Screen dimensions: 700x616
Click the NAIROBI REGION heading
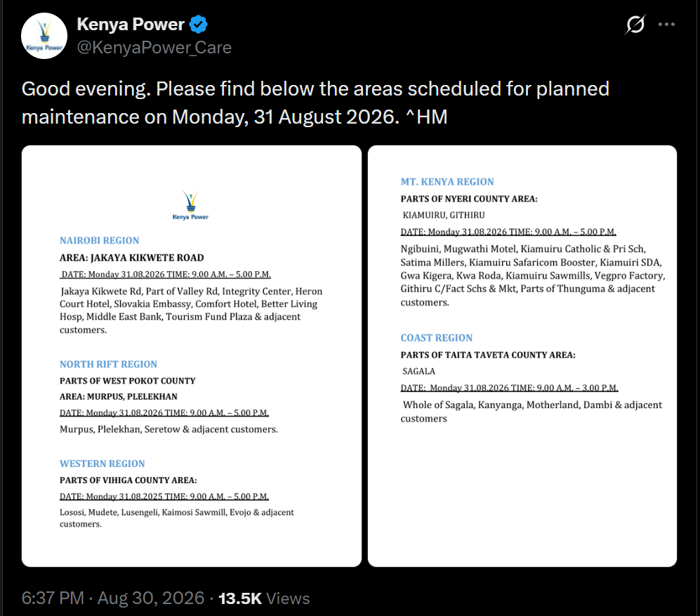coord(100,240)
